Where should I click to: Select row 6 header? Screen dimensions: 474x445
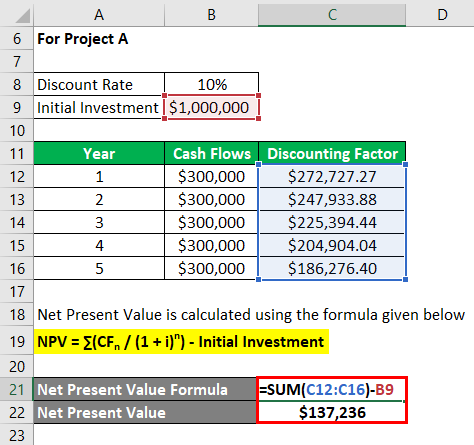click(x=17, y=39)
